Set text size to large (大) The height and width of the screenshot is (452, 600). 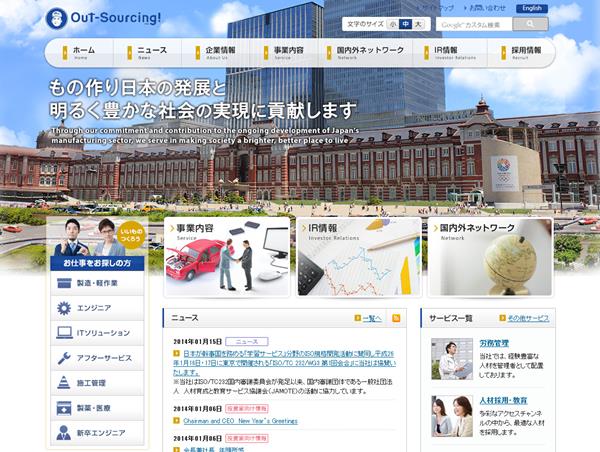tap(418, 24)
